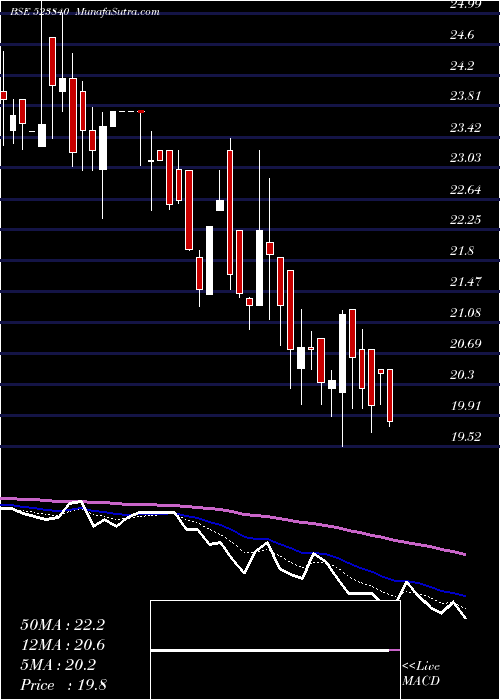Click the tall white candle with wick touching 19.52
The image size is (500, 700).
(x=342, y=354)
